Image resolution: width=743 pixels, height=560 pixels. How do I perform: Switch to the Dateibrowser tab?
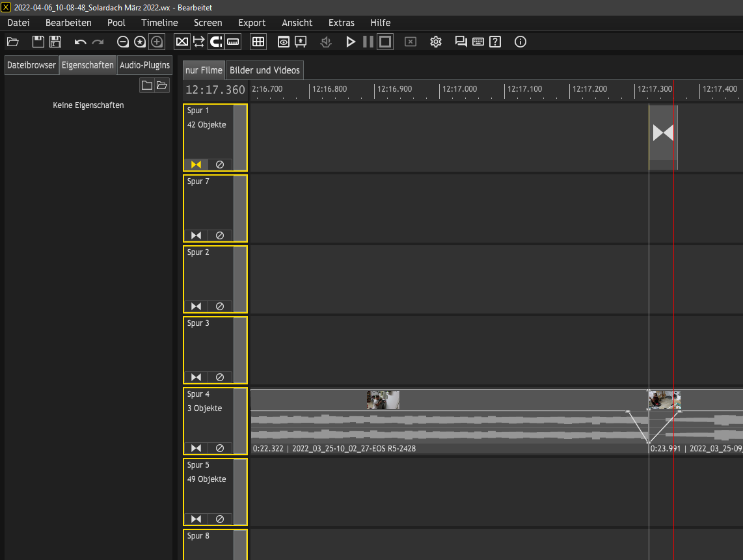[x=31, y=65]
